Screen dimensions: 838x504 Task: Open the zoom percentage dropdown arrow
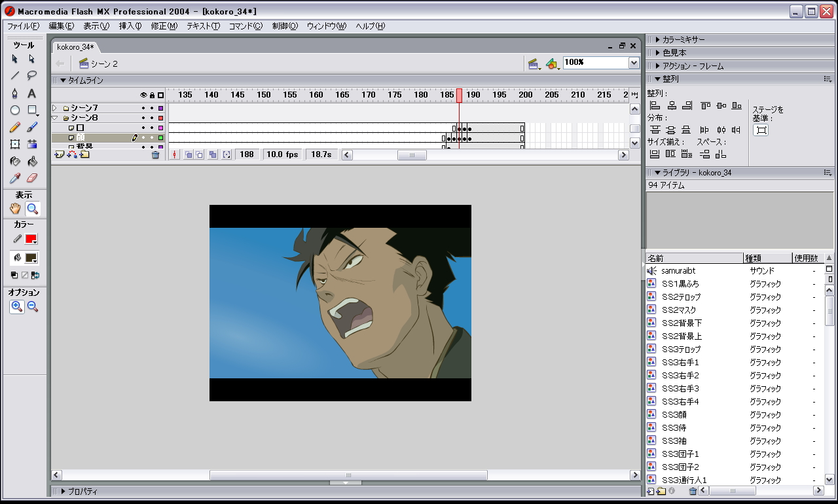[x=634, y=63]
